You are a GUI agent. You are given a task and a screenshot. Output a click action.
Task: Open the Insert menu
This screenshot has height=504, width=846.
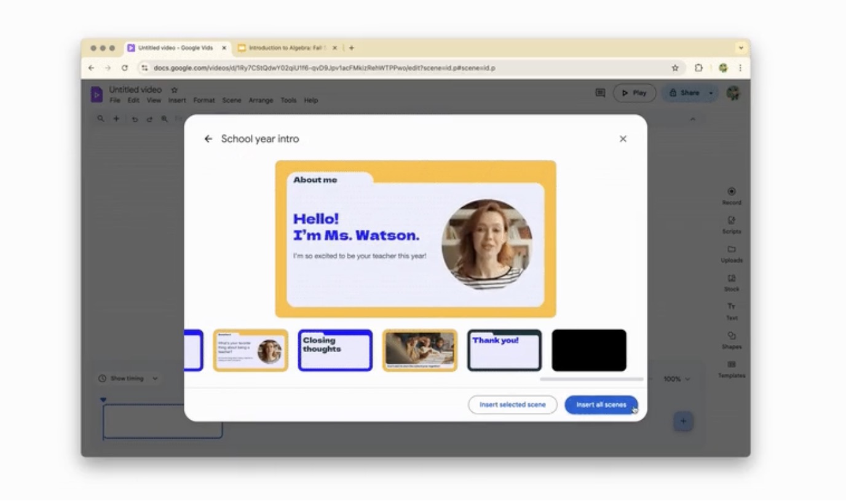click(176, 100)
